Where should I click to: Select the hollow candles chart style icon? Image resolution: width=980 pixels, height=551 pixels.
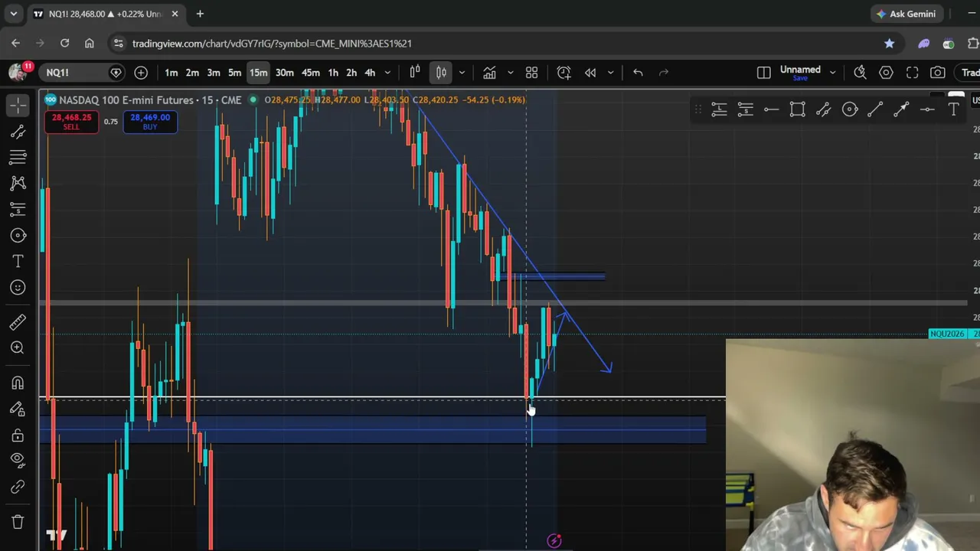click(x=415, y=73)
